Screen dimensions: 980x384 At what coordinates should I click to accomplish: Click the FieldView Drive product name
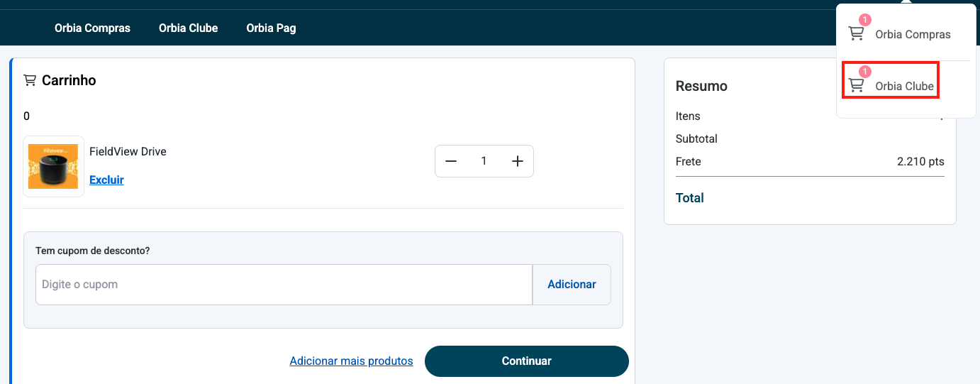[128, 151]
